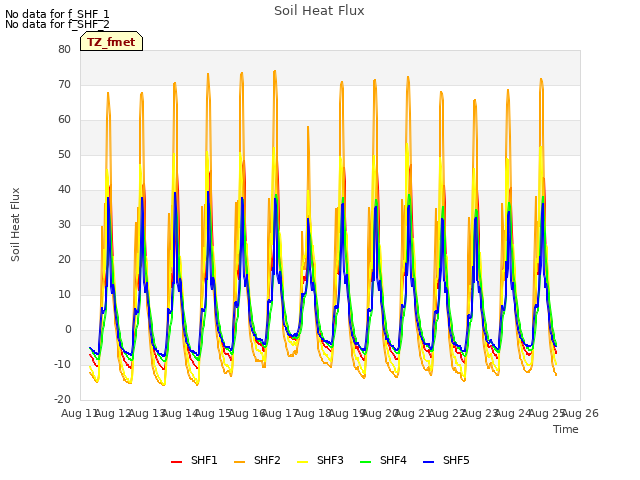
Task: Click the y-axis tick label 80
Action: click(x=64, y=49)
